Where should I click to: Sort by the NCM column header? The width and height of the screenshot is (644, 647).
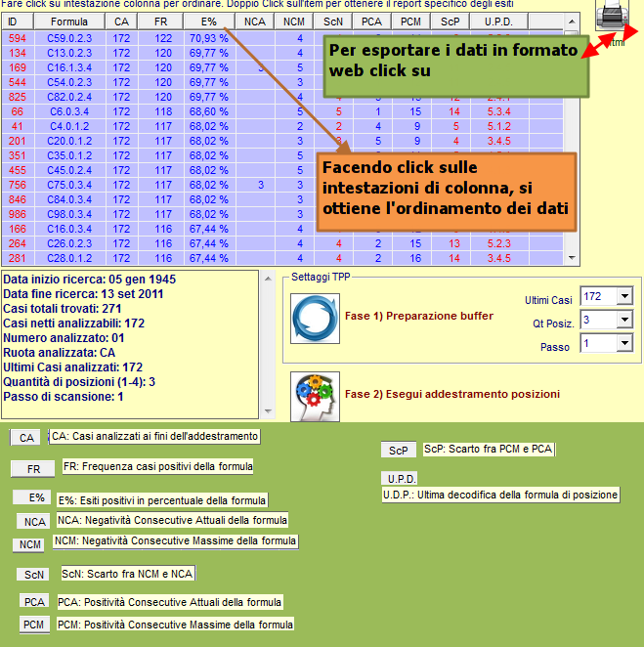coord(294,22)
